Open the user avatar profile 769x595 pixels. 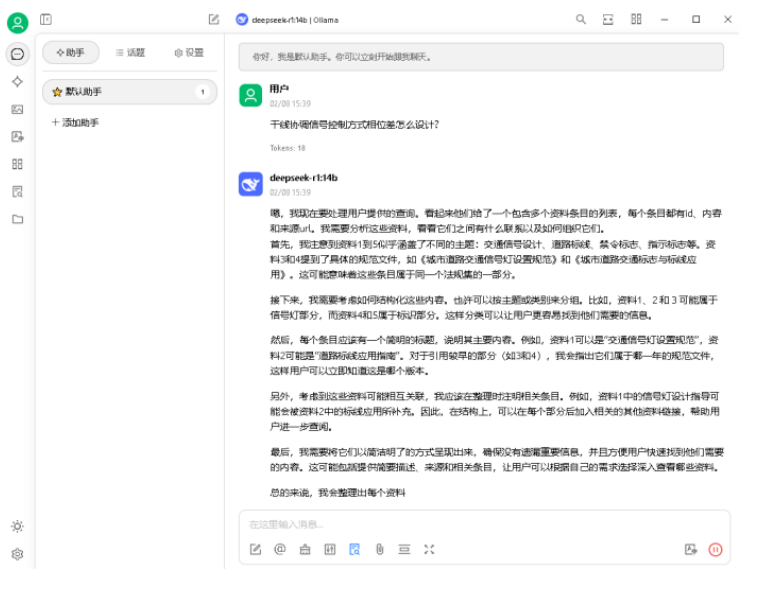(18, 23)
